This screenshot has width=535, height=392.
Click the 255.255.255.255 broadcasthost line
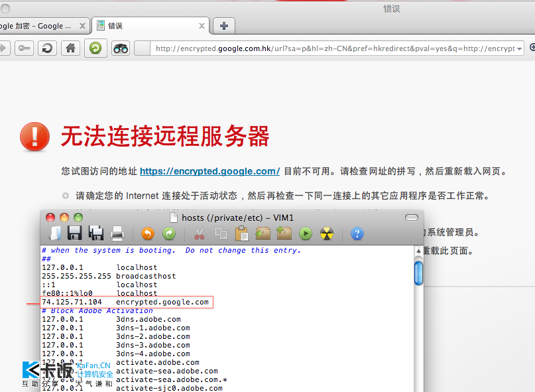[109, 276]
